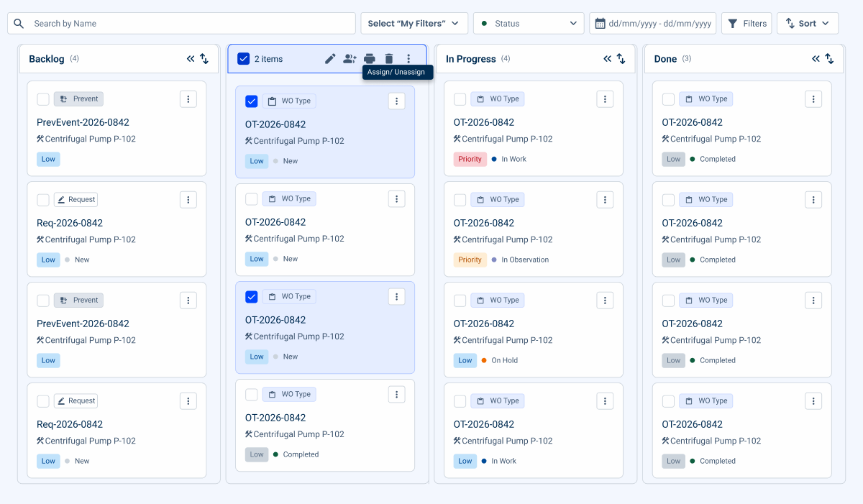Focus the Search by Name field
The image size is (863, 504).
[182, 24]
